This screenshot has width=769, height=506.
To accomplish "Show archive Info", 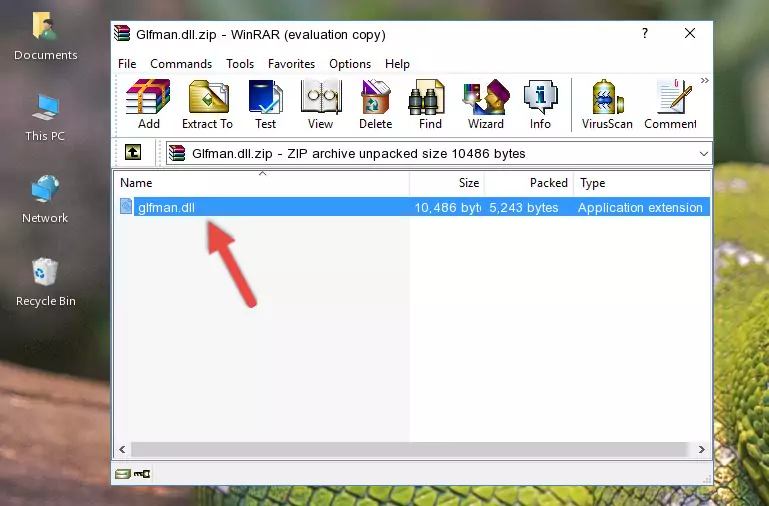I will (540, 104).
